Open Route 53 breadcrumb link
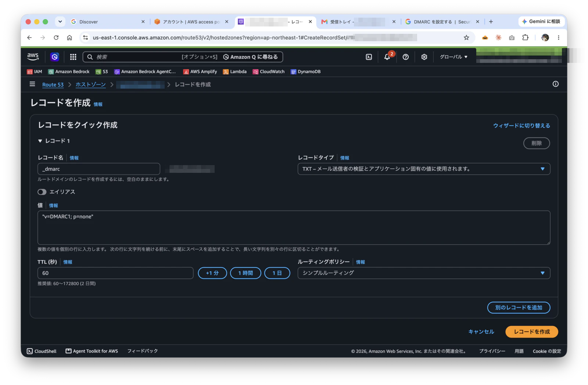 [x=53, y=85]
